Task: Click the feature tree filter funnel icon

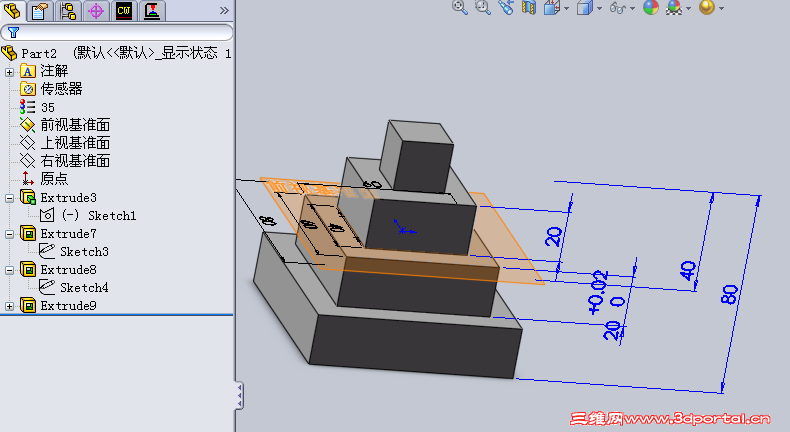Action: click(13, 33)
